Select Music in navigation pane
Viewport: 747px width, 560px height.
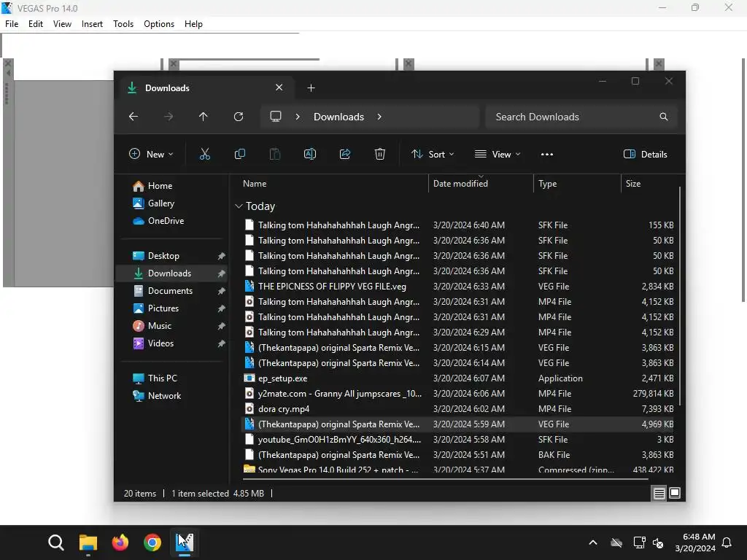pos(172,326)
